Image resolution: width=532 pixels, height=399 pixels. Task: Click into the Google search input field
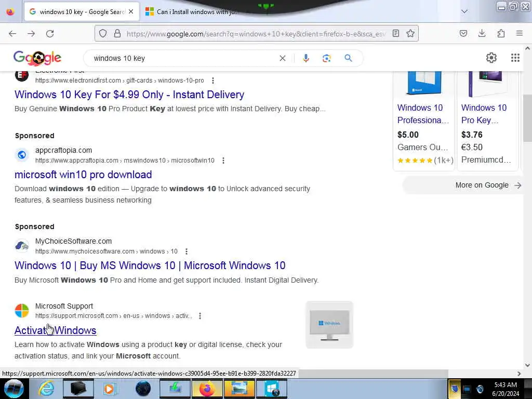tap(183, 58)
